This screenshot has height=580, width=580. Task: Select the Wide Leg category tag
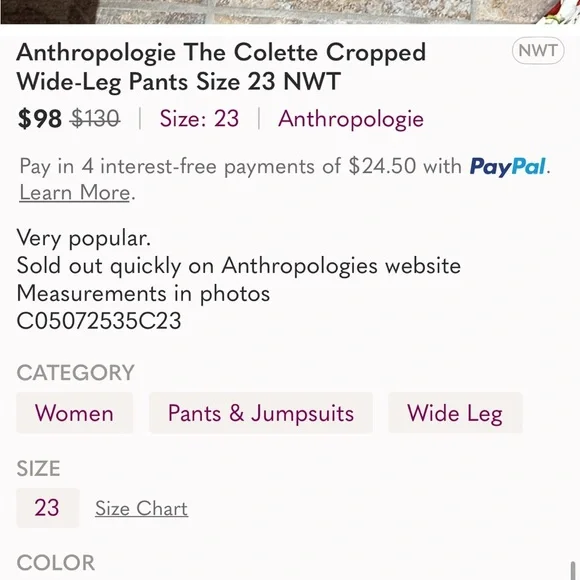click(x=455, y=413)
